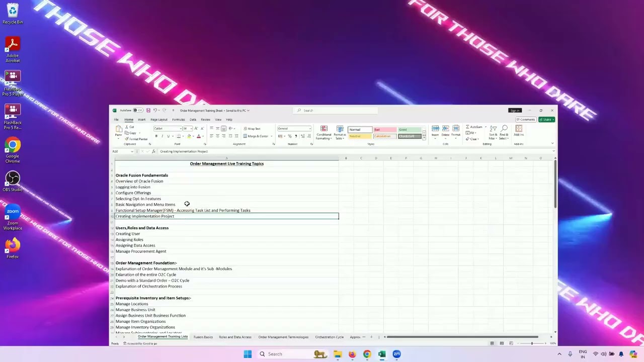Click the Comma Style icon
644x362 pixels.
[x=295, y=136]
